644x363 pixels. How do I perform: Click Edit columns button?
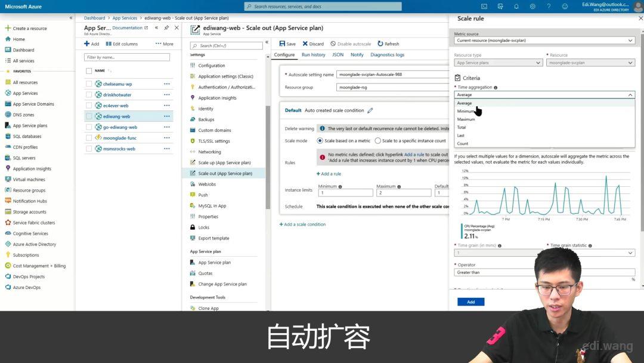click(122, 44)
